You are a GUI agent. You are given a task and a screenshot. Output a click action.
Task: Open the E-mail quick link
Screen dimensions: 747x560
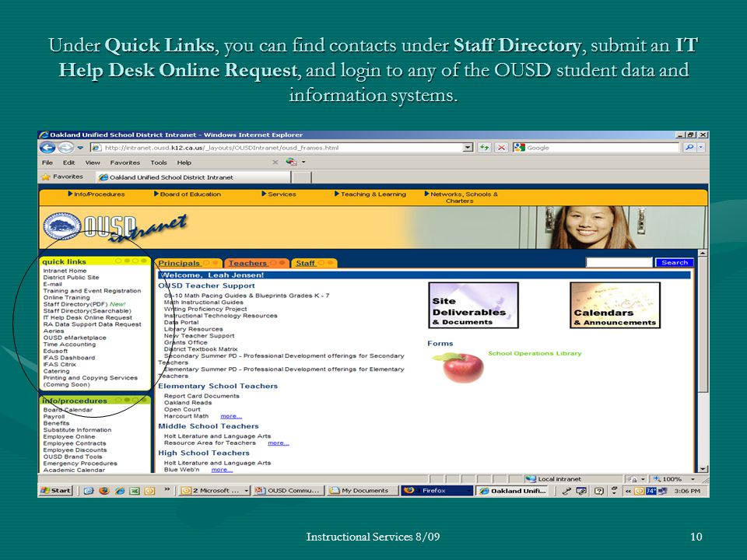pyautogui.click(x=52, y=284)
